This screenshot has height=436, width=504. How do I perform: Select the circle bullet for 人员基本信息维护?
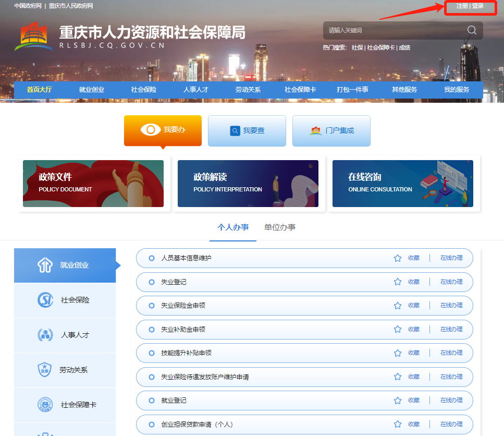151,258
